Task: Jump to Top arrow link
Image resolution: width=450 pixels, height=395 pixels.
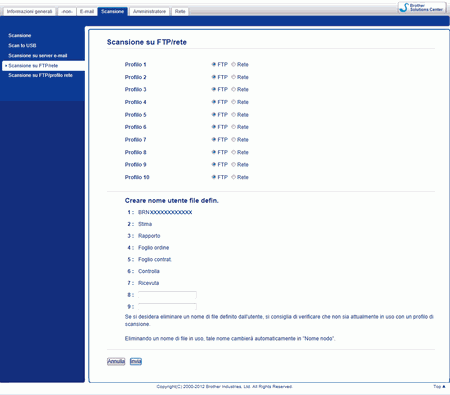Action: click(x=439, y=386)
